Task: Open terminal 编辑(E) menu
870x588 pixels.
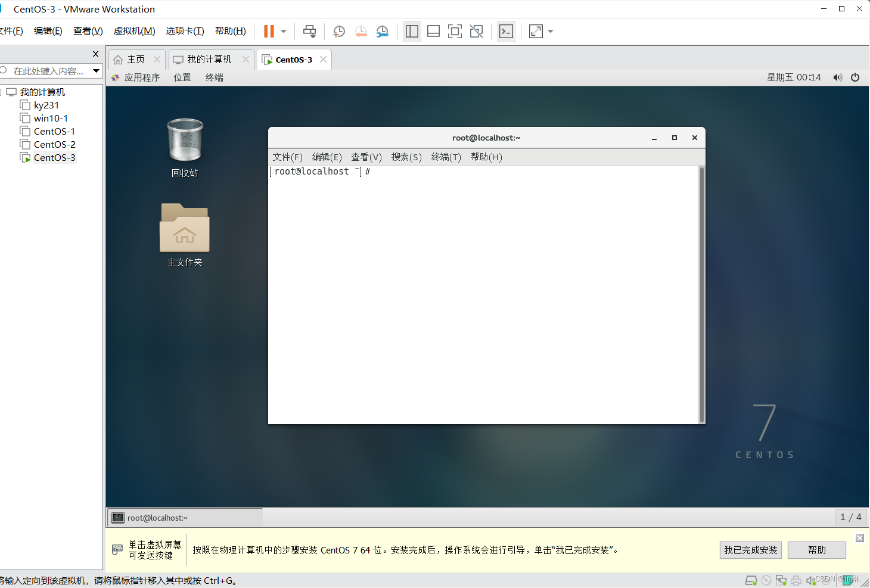Action: tap(327, 157)
